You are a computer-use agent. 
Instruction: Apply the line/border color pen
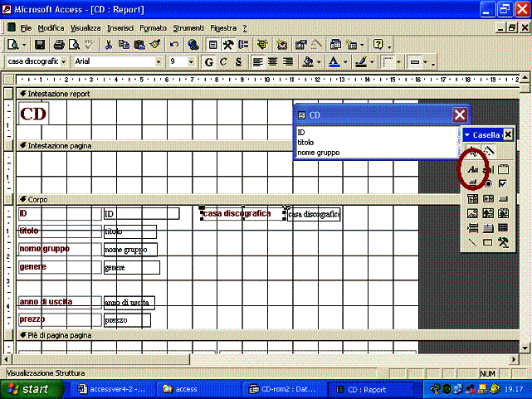tap(361, 62)
